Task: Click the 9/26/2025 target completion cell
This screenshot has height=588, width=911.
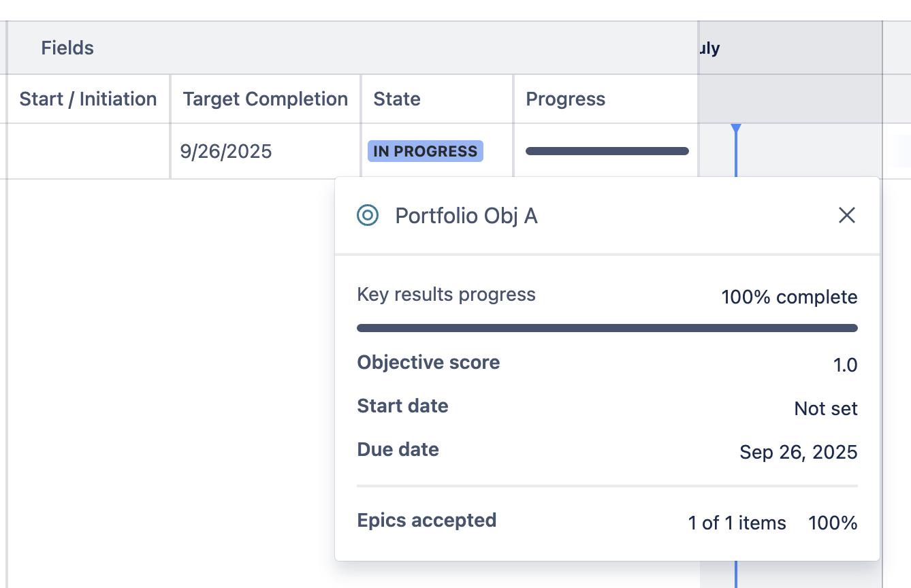Action: 266,151
